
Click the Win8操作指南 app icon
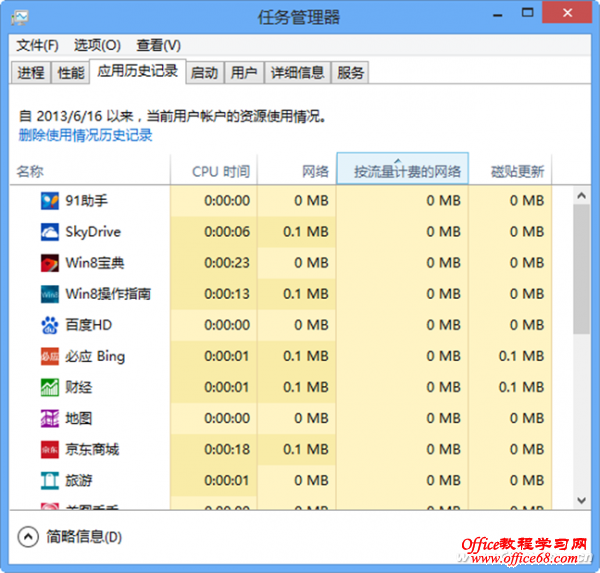click(50, 294)
